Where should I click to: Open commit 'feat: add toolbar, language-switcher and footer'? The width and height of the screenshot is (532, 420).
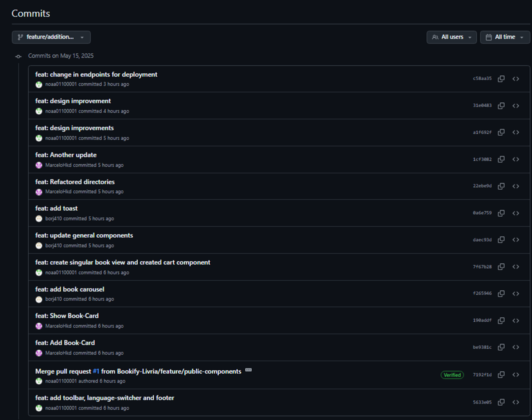[x=105, y=397]
